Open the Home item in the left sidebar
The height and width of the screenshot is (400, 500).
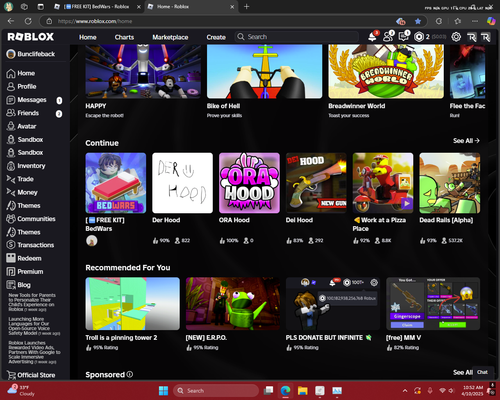(x=21, y=73)
